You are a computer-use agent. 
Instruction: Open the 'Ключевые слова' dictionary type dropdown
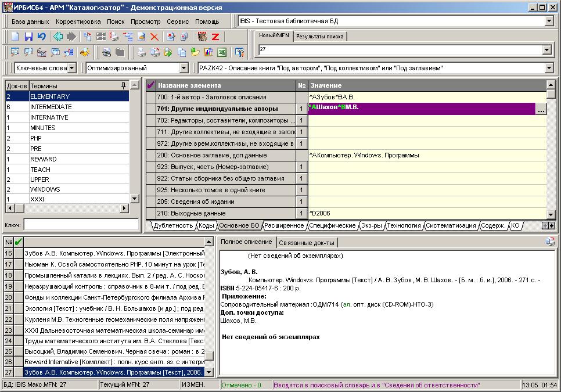click(72, 67)
